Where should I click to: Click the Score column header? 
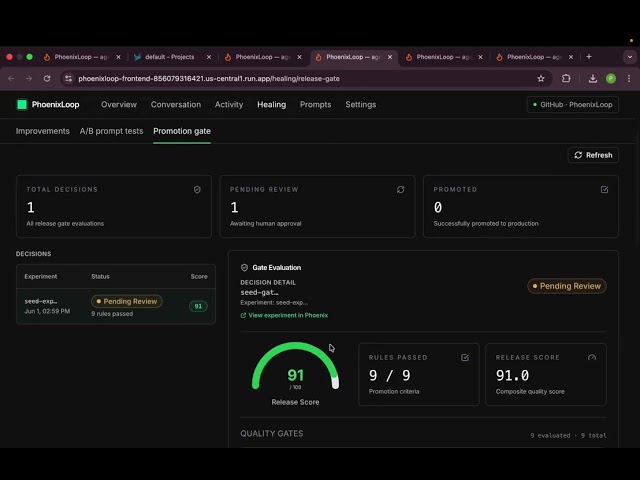point(199,276)
